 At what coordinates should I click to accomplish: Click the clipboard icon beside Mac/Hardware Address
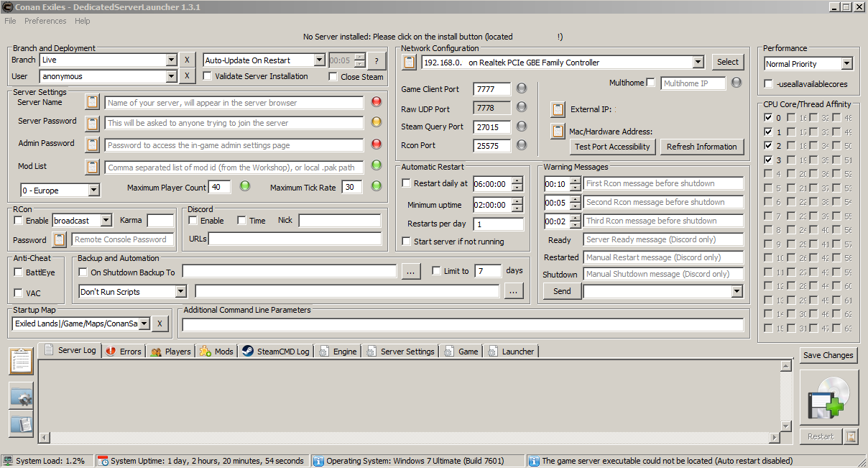point(558,132)
